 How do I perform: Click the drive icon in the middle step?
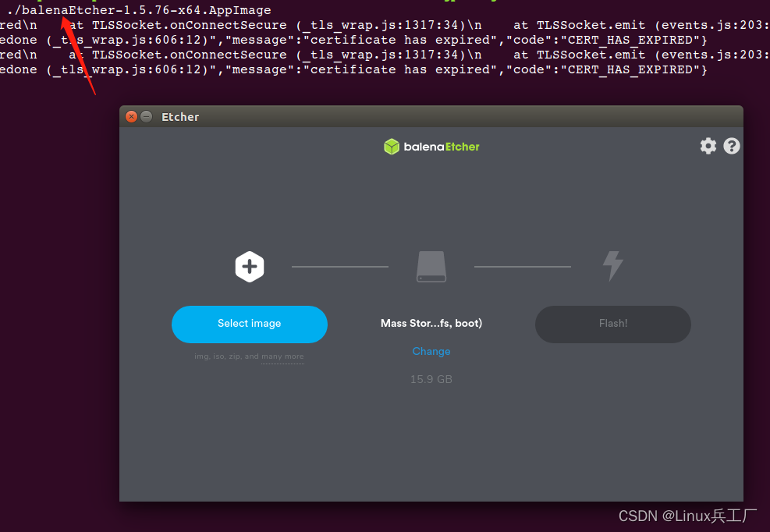431,267
